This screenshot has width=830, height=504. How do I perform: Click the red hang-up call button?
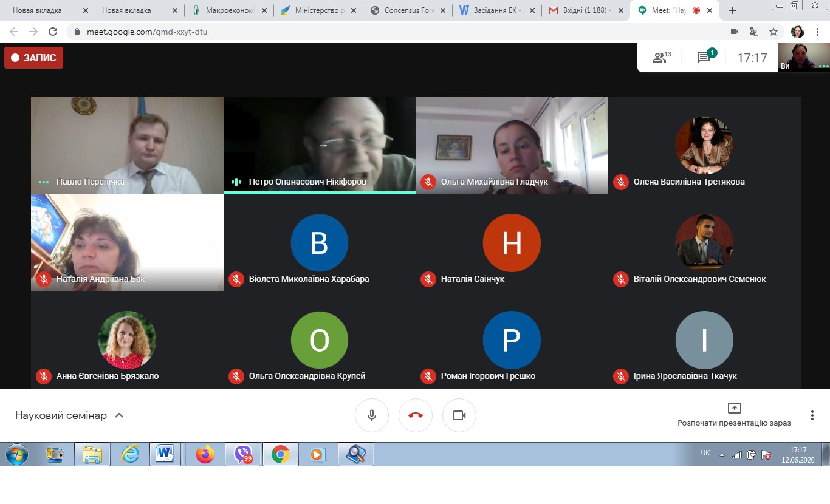(x=416, y=415)
